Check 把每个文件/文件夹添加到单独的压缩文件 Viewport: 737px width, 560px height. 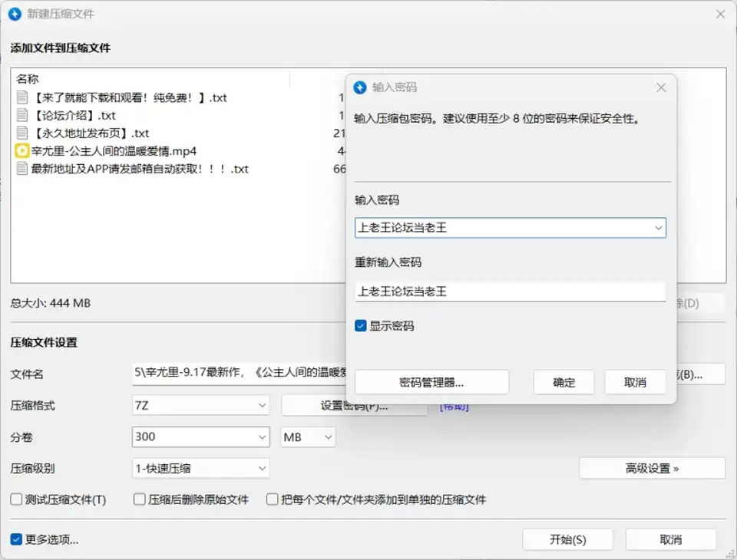272,499
